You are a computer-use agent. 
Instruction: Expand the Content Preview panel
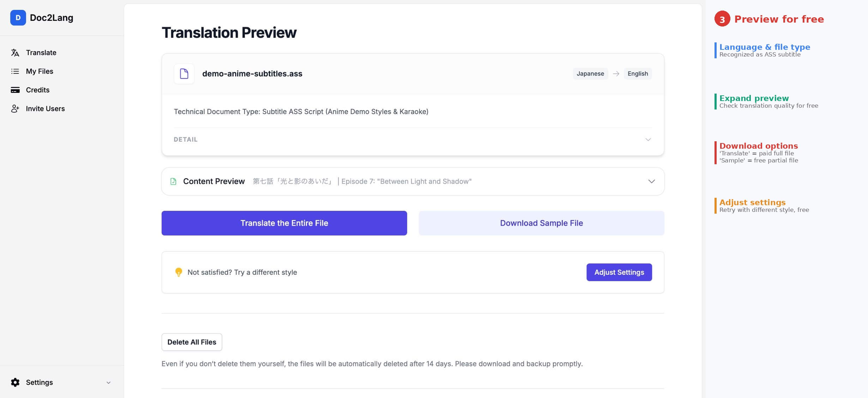click(651, 181)
